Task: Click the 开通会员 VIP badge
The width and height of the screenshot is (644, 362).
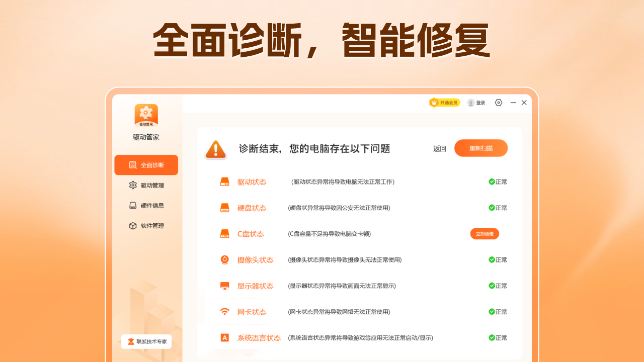Action: pyautogui.click(x=445, y=103)
